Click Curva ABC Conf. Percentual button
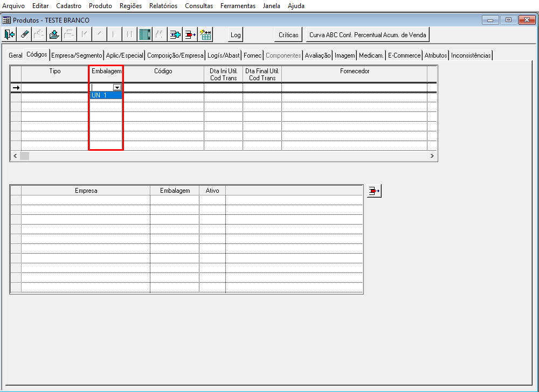 click(368, 34)
